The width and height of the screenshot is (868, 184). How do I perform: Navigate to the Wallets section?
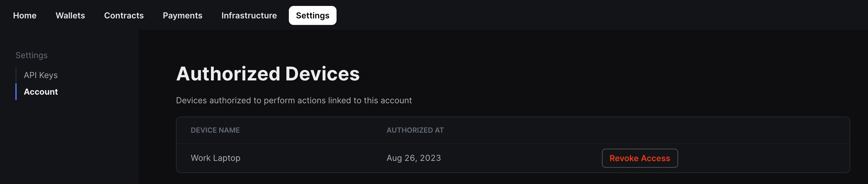(70, 15)
